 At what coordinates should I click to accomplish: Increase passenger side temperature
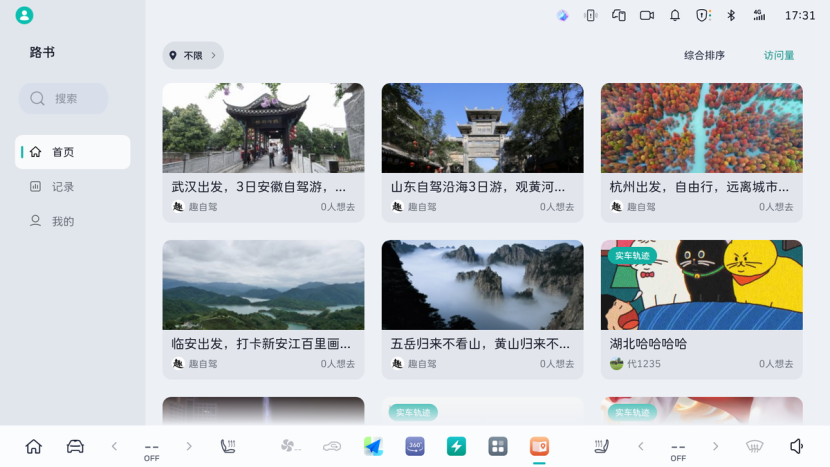pyautogui.click(x=715, y=446)
